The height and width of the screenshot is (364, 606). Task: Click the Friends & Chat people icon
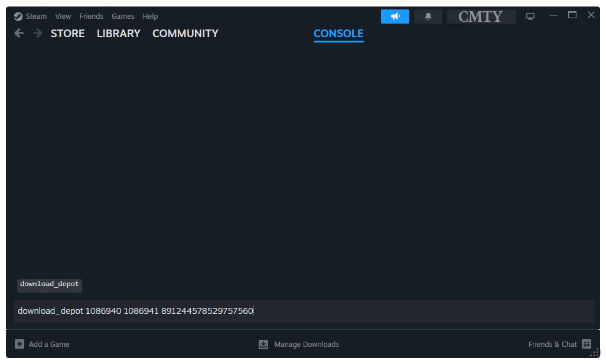pyautogui.click(x=587, y=344)
